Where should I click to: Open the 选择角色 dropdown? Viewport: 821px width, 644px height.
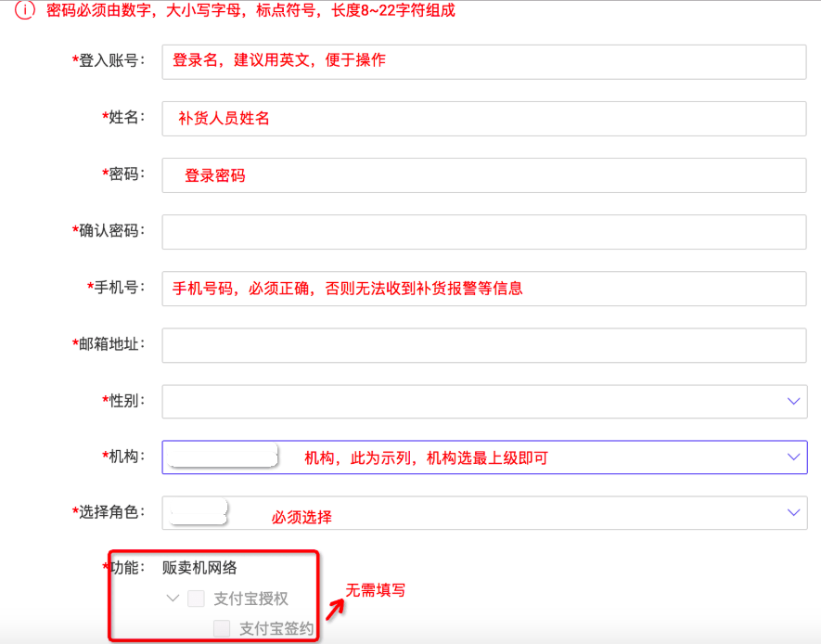click(x=484, y=512)
